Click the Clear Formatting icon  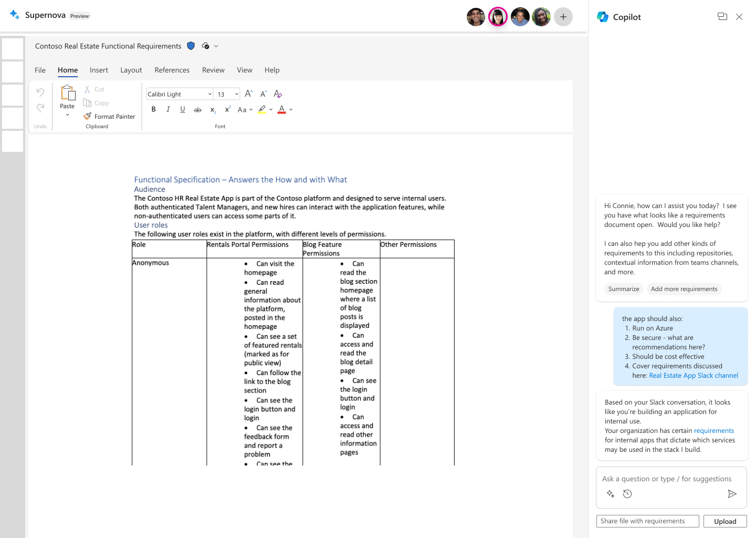[278, 94]
